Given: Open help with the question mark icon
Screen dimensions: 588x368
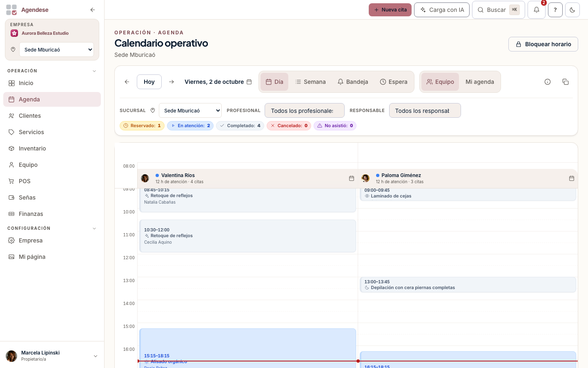Looking at the screenshot, I should [555, 10].
